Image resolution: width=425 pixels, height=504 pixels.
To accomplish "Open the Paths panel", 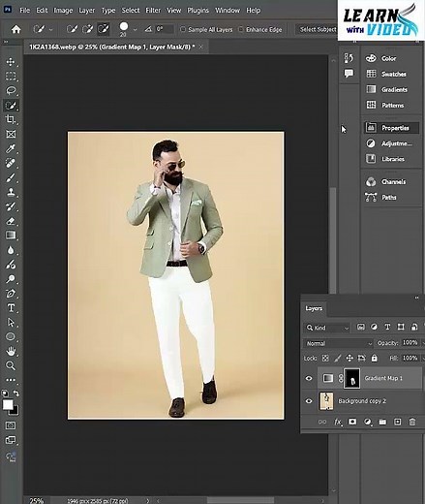I will point(381,197).
